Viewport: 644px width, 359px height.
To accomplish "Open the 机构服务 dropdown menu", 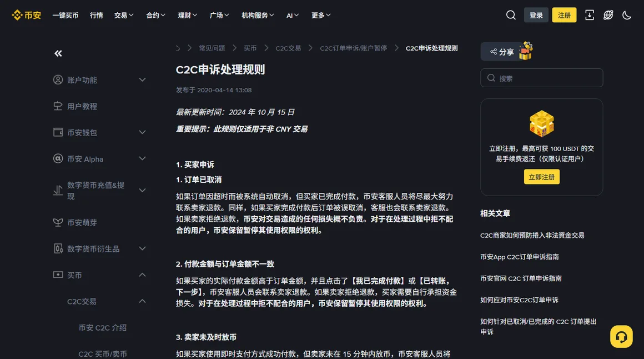I will coord(258,15).
